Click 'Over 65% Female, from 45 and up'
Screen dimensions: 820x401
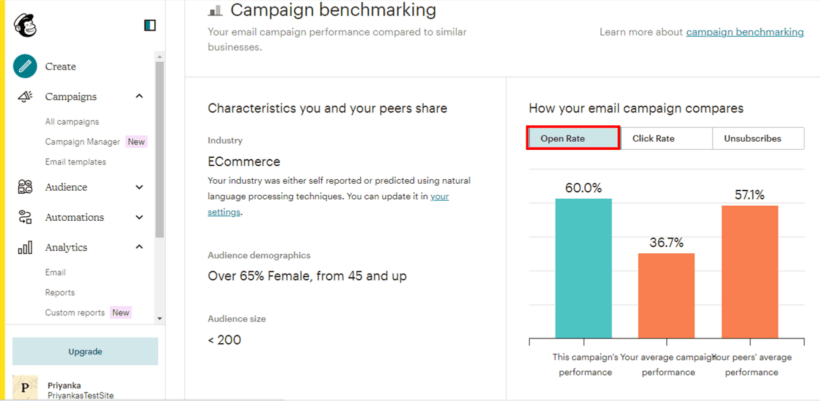pos(307,276)
